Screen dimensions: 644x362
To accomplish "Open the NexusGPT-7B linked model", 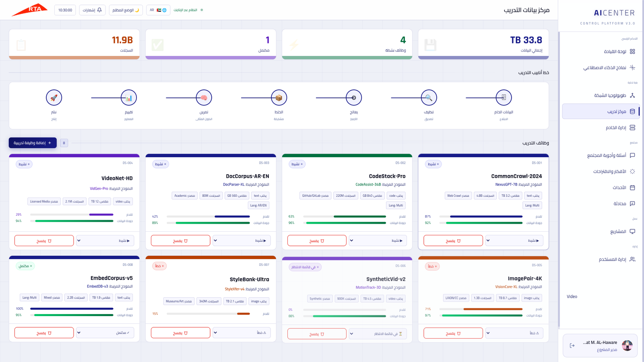I will coord(506,185).
